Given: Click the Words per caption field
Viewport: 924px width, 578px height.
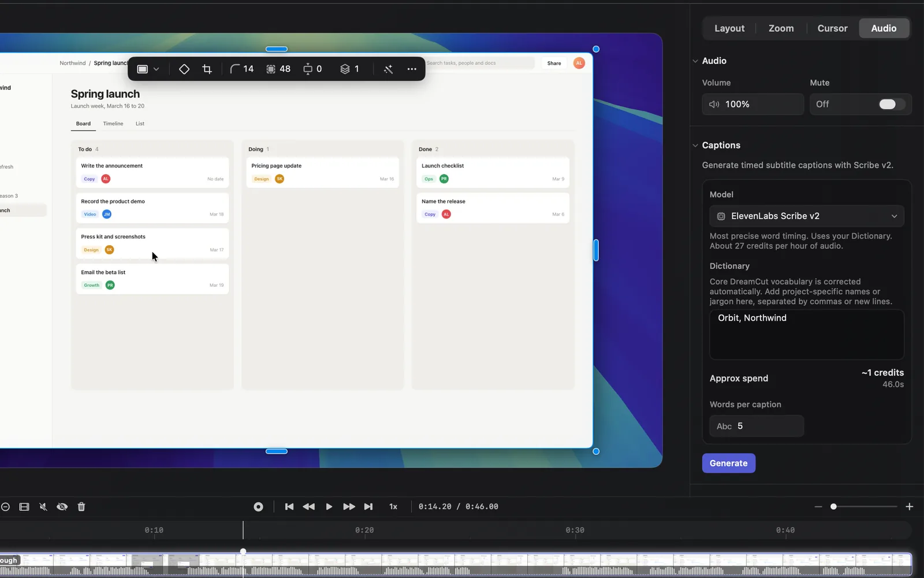Looking at the screenshot, I should [757, 426].
